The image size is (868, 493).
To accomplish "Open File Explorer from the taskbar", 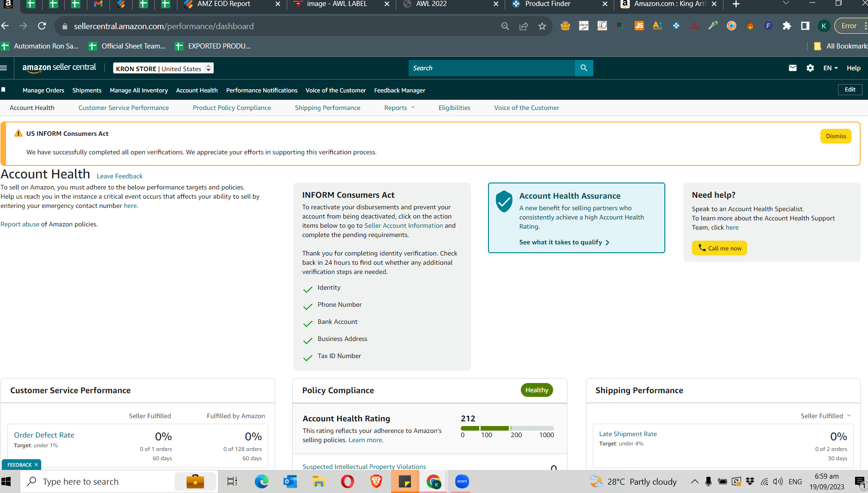I will coord(319,481).
